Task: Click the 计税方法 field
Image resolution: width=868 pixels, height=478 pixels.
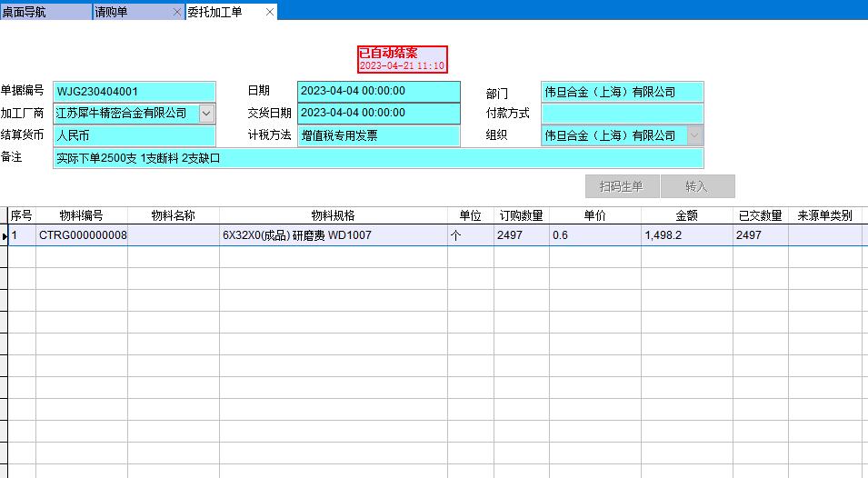Action: [378, 135]
